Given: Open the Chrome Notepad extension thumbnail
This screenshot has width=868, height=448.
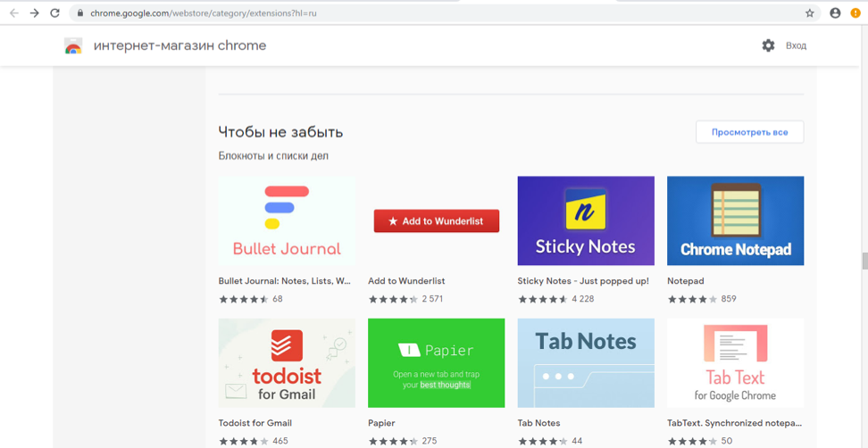Looking at the screenshot, I should point(735,220).
